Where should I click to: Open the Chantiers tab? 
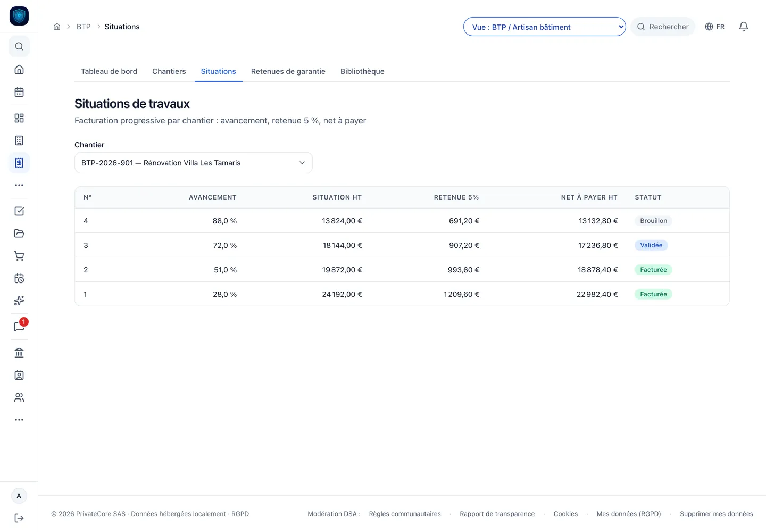(x=169, y=71)
